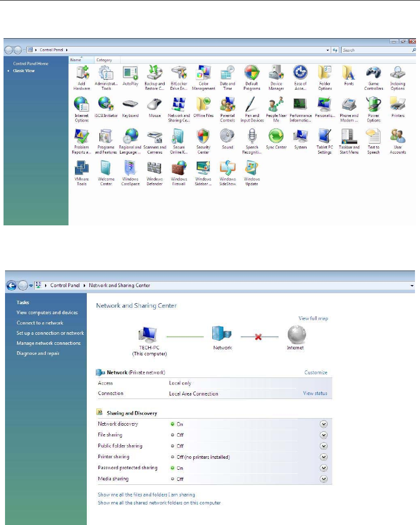Open the Fonts icon
Screen dimensions: 420x525
tap(349, 76)
